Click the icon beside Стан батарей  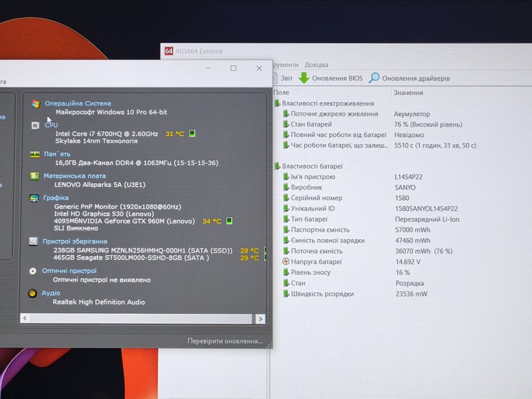[286, 124]
